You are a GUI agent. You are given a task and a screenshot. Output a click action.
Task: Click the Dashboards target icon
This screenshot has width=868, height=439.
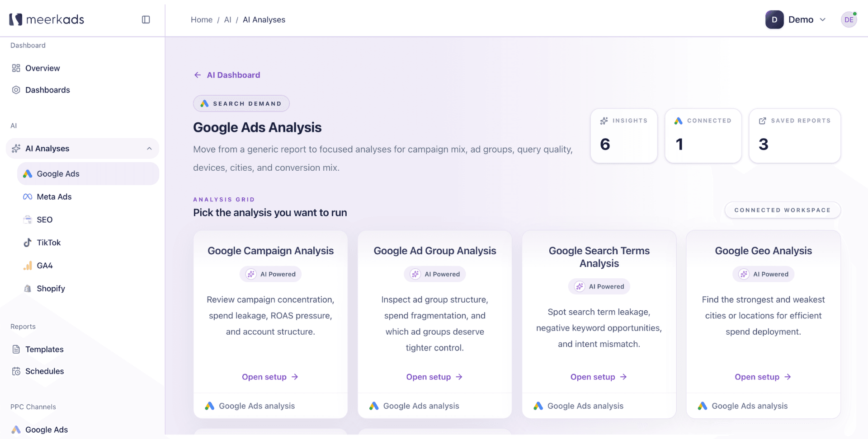(16, 90)
